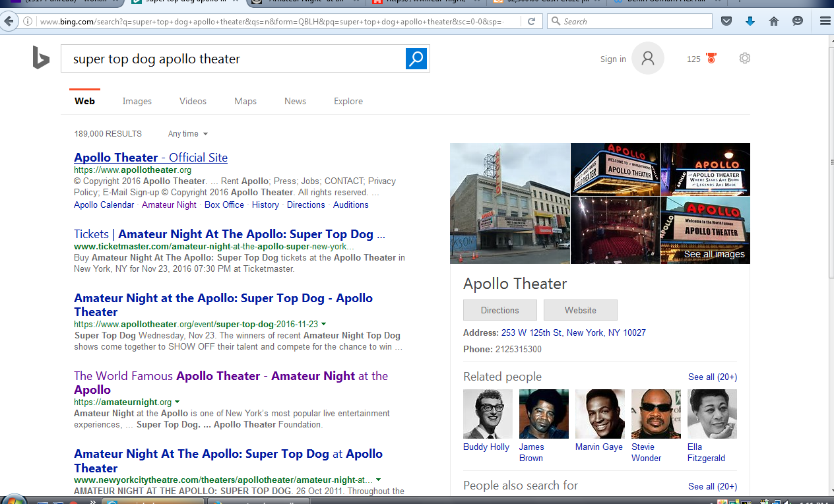Open Firefox hamburger menu

pos(825,21)
